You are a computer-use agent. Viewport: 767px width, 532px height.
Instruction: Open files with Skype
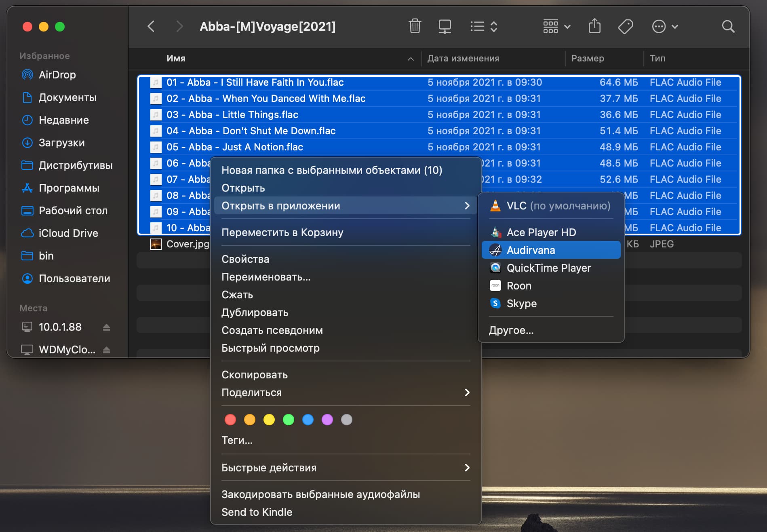[551, 304]
